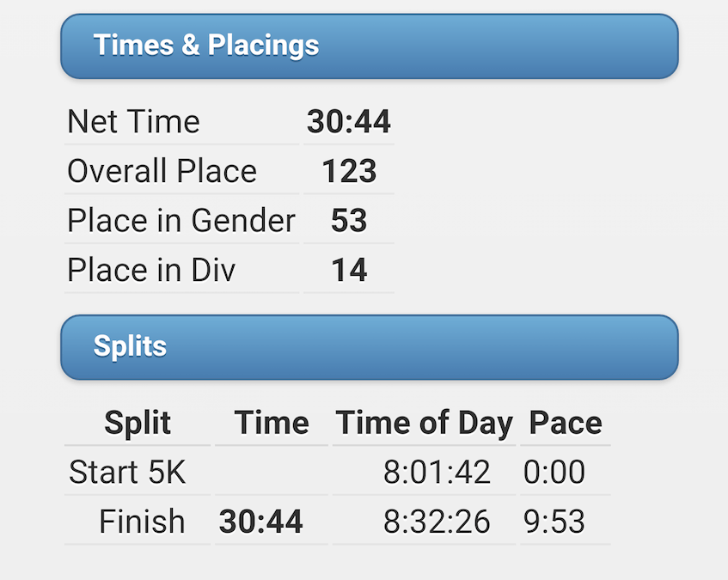Click the 8:32:26 finish time of day
Viewport: 728px width, 580px height.
click(x=437, y=522)
